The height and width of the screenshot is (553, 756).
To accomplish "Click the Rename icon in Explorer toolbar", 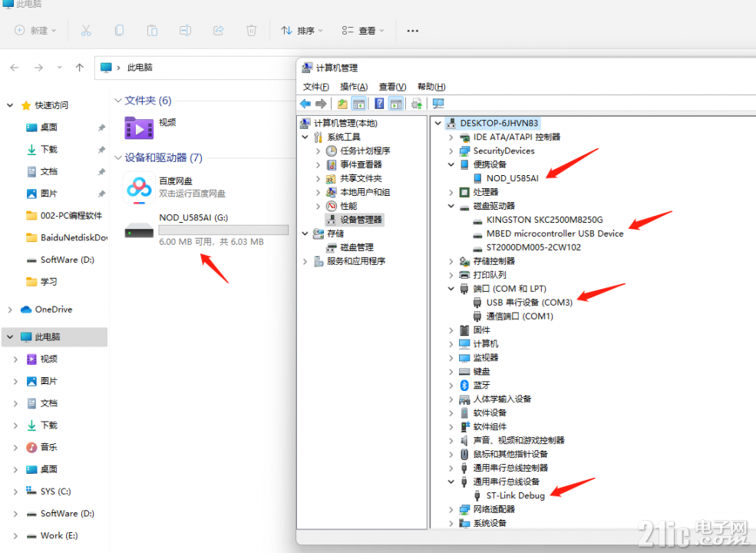I will click(x=185, y=31).
